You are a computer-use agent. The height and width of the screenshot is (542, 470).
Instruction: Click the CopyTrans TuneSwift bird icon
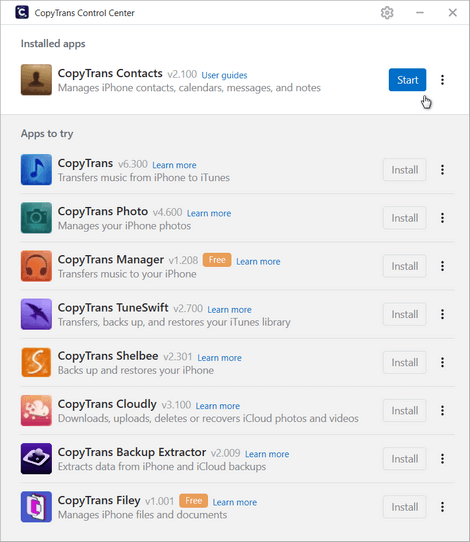tap(36, 314)
